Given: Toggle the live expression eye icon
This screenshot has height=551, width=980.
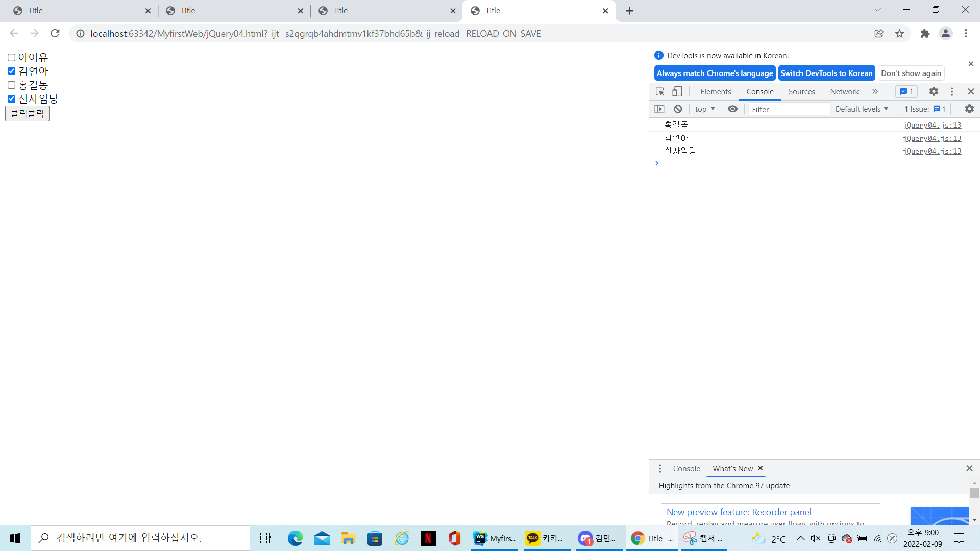Looking at the screenshot, I should pyautogui.click(x=732, y=109).
